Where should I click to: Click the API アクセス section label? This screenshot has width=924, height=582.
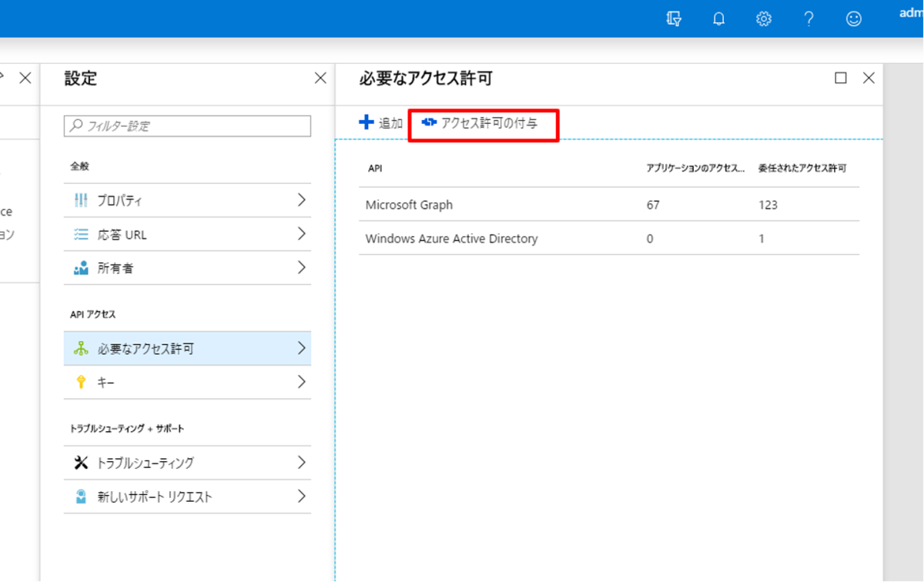(x=92, y=314)
